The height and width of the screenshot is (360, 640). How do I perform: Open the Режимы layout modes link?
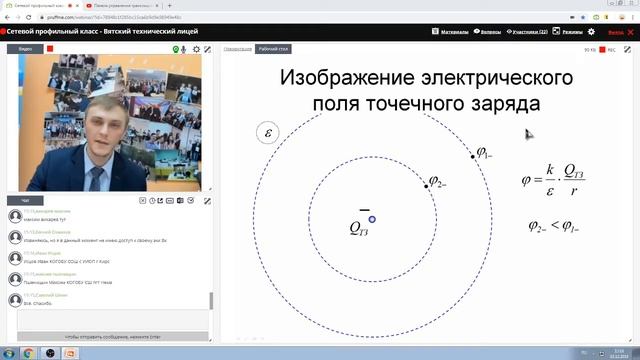pos(572,32)
